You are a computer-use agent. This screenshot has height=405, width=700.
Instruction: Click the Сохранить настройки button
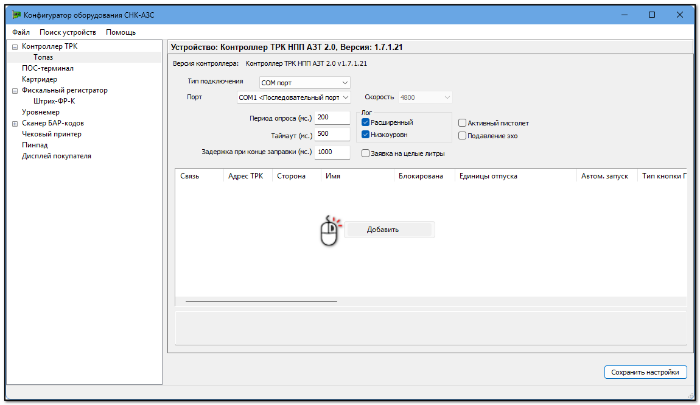coord(645,372)
